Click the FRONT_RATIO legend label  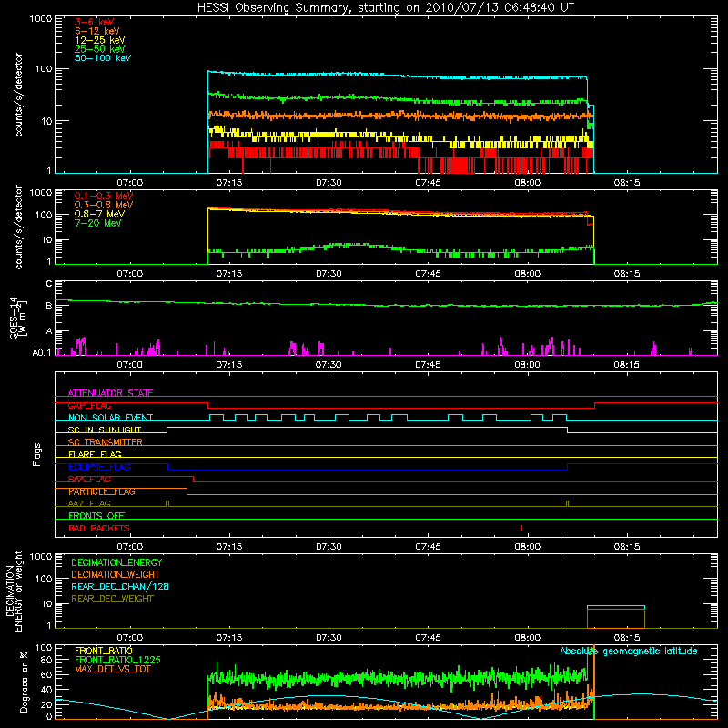click(x=104, y=651)
